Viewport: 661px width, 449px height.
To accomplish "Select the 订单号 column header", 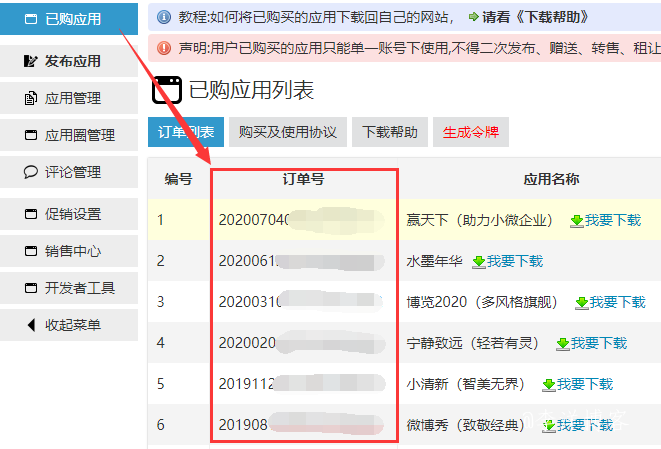I will coord(303,179).
